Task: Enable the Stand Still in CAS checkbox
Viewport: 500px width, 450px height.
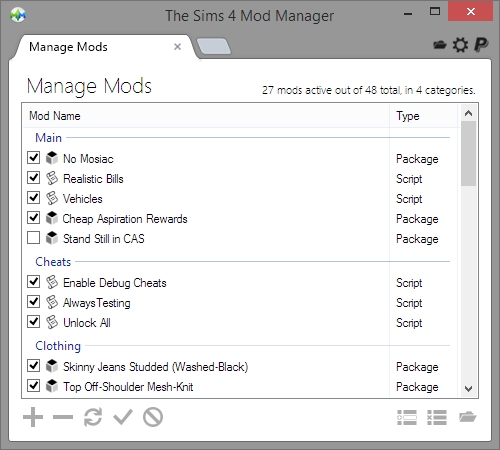Action: click(x=33, y=238)
